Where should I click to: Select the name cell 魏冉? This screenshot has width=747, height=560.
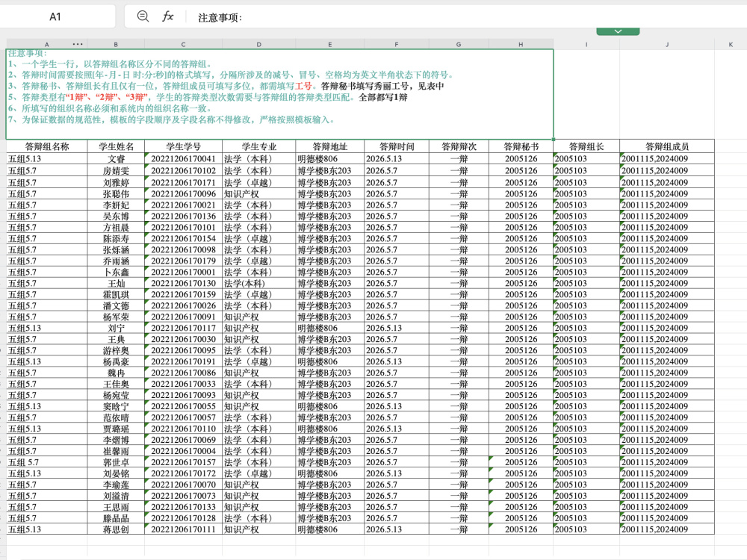coord(117,373)
